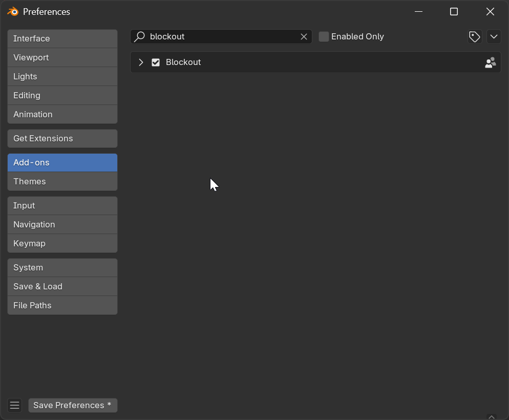Click the community icon on Blockout row

[490, 62]
